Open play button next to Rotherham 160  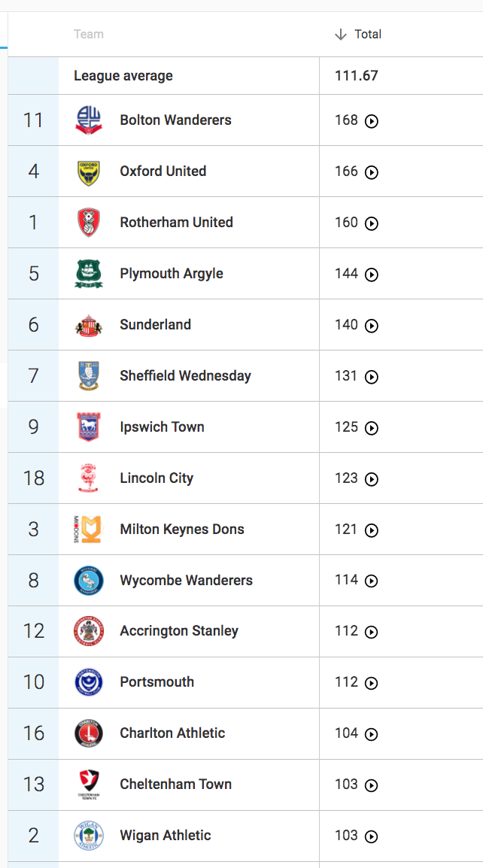[x=371, y=223]
